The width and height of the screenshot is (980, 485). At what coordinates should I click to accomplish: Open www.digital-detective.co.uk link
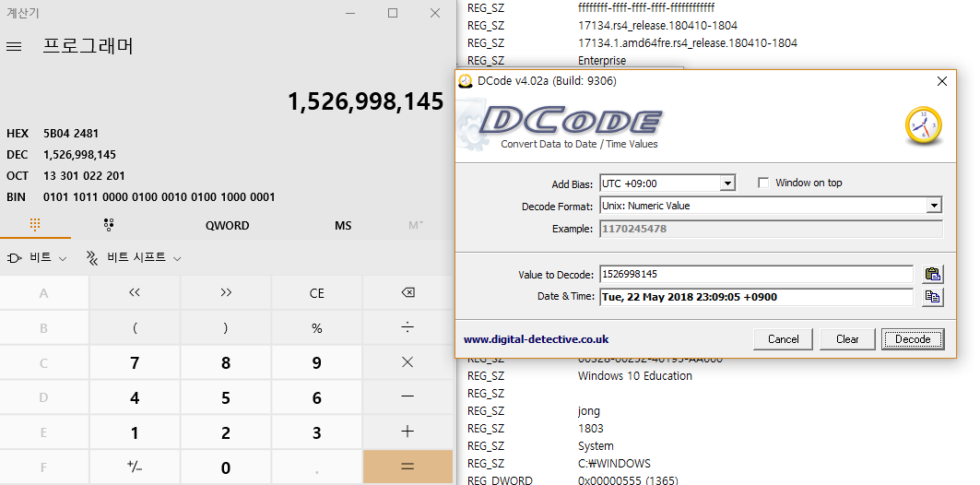coord(537,339)
